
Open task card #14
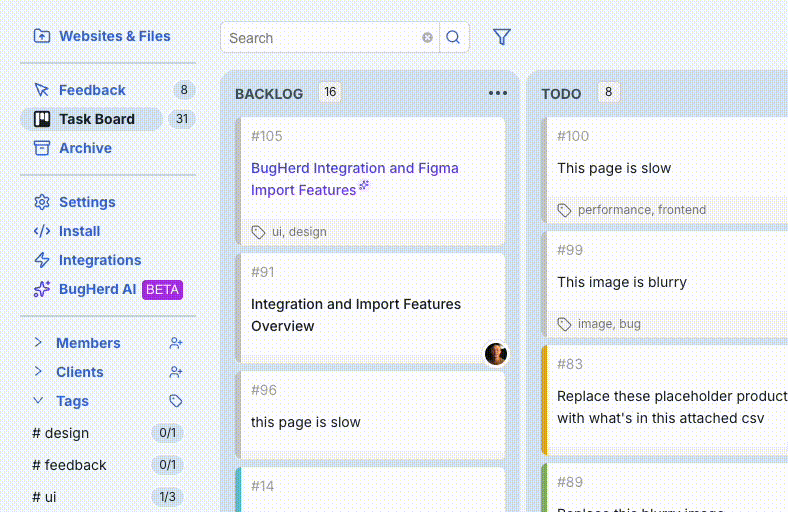click(x=370, y=490)
